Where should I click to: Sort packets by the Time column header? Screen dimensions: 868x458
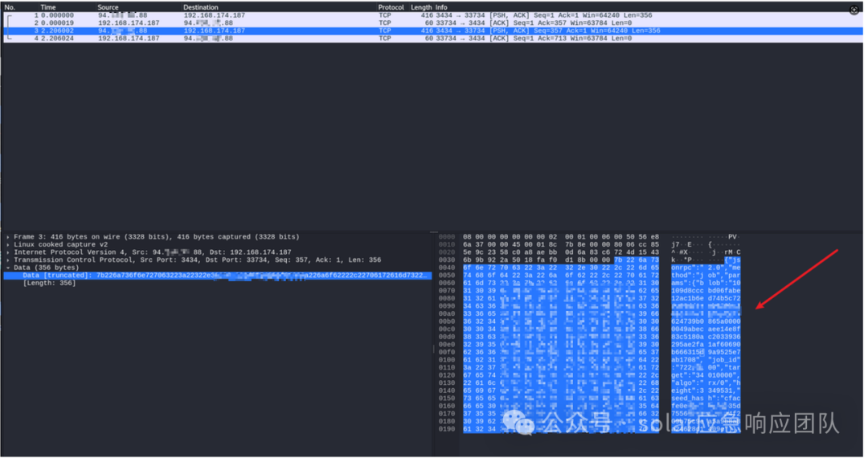pyautogui.click(x=48, y=7)
